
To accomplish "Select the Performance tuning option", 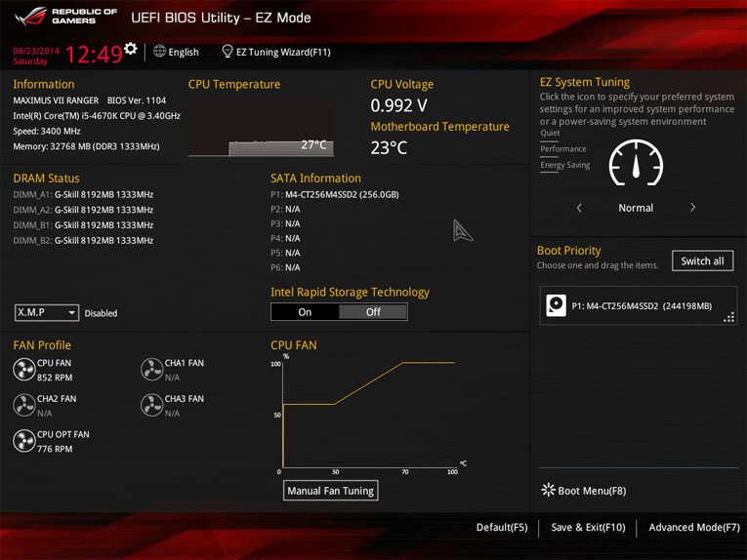I will click(x=563, y=149).
